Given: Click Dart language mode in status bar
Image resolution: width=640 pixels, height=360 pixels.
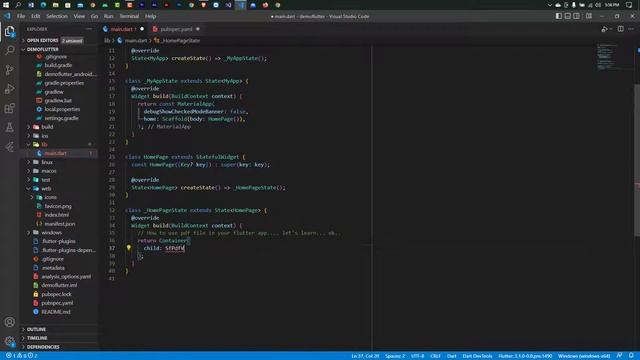Looking at the screenshot, I should [x=452, y=356].
